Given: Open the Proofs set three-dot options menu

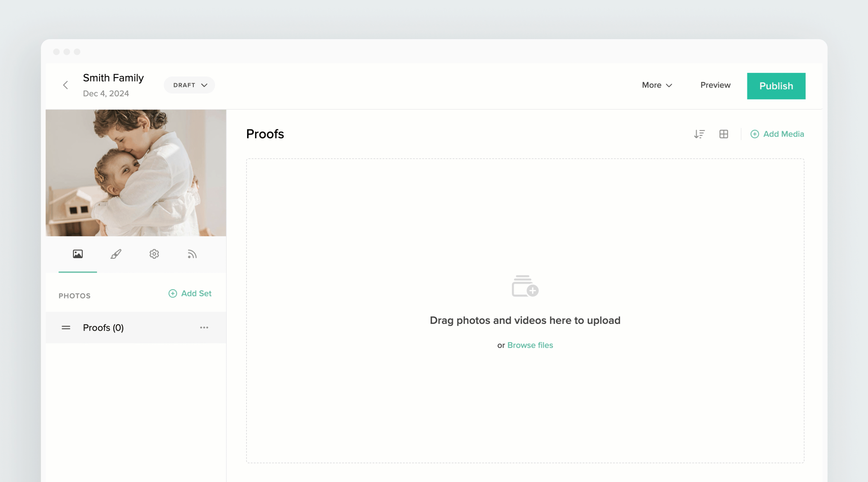Looking at the screenshot, I should pos(204,327).
